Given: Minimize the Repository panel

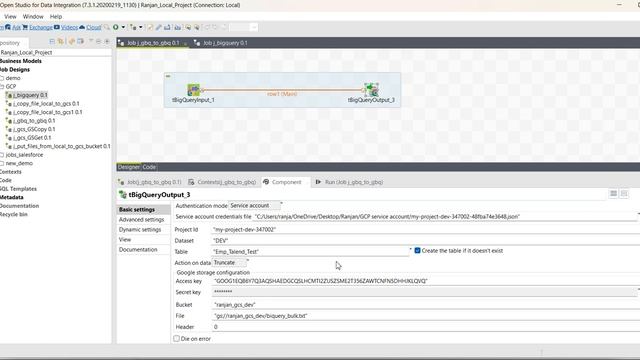Looking at the screenshot, I should [98, 41].
